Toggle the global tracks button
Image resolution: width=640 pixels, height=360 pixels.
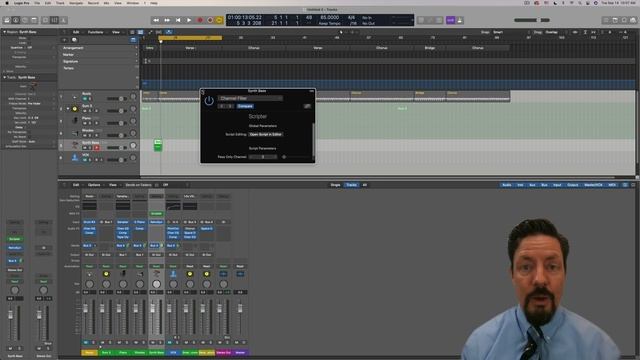133,40
